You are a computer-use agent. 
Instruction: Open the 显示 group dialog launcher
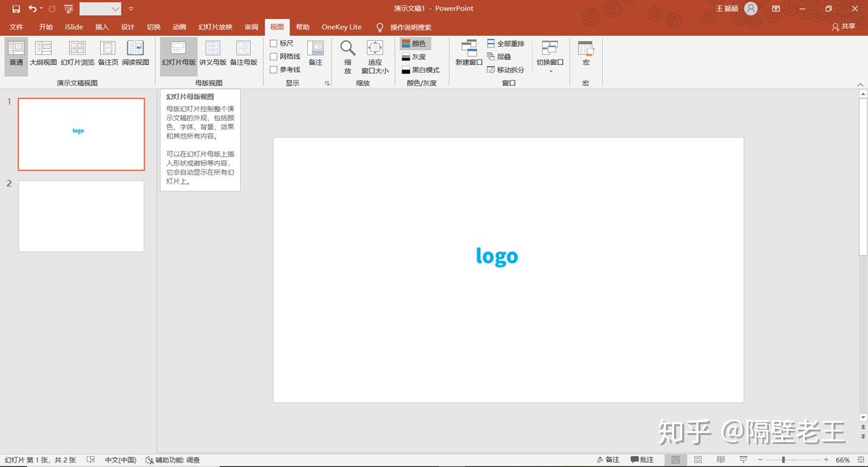[x=327, y=83]
